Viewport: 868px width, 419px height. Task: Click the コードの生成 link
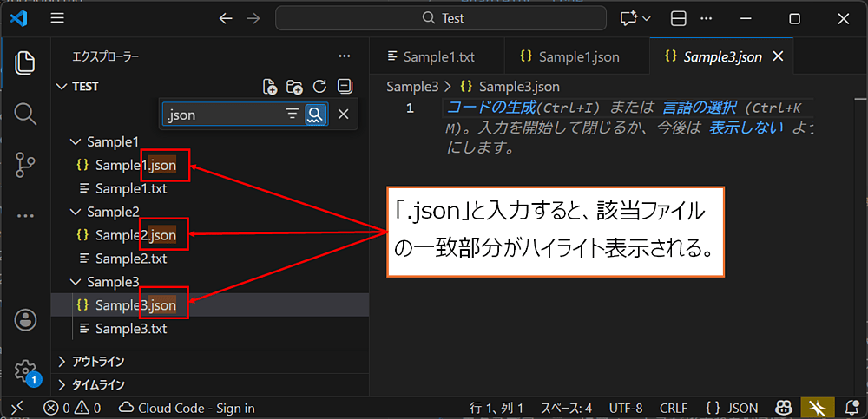491,107
